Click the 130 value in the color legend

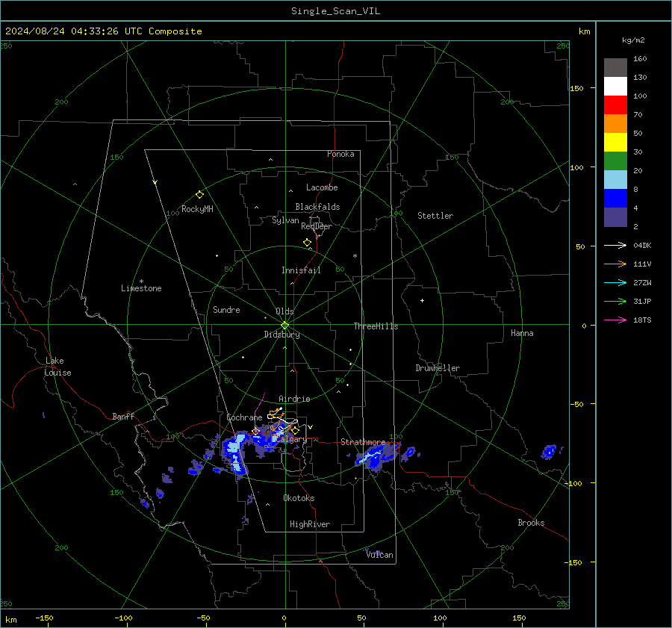tap(640, 77)
